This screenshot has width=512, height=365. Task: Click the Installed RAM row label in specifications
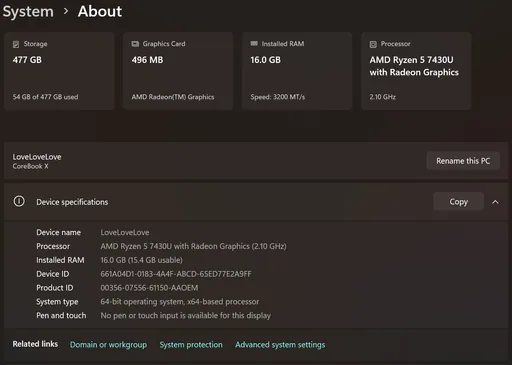tap(60, 260)
